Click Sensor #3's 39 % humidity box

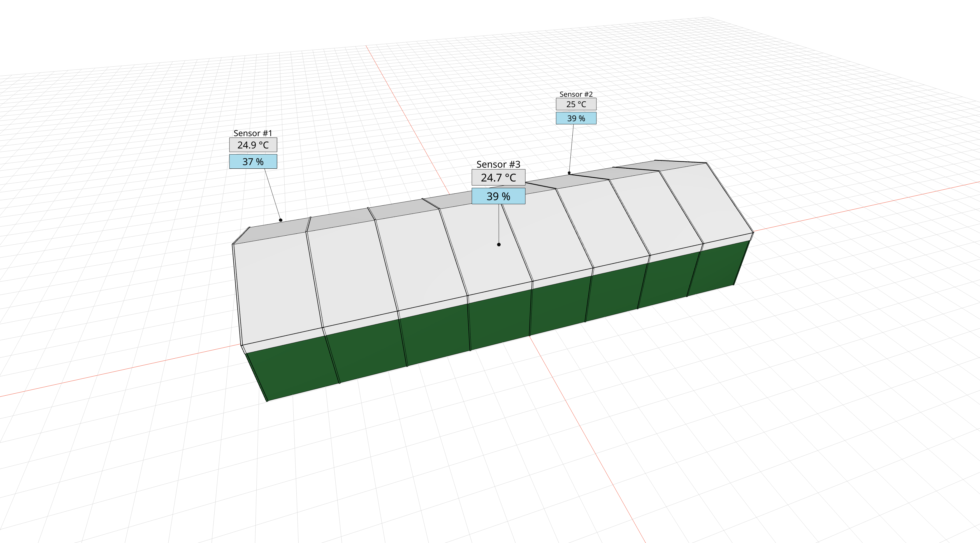click(x=498, y=196)
